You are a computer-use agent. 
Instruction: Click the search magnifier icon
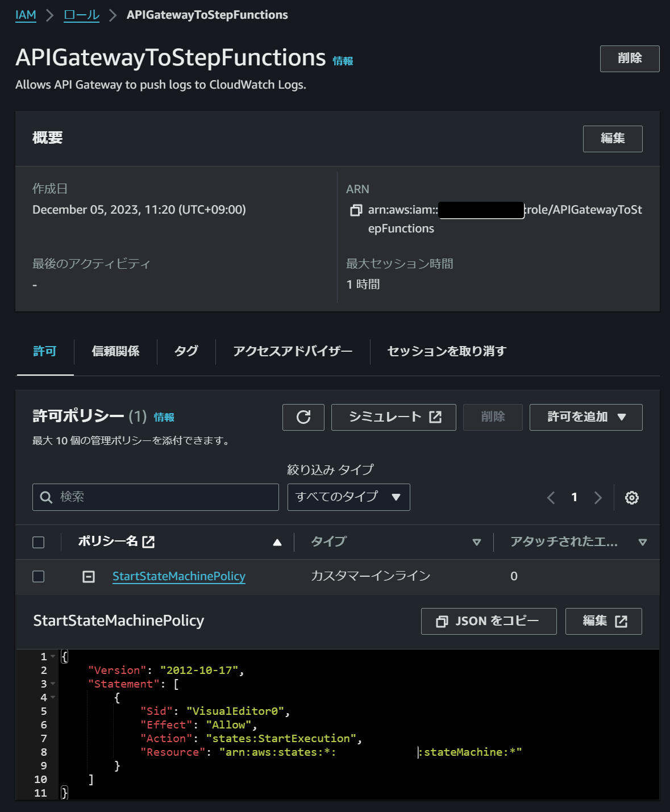45,497
